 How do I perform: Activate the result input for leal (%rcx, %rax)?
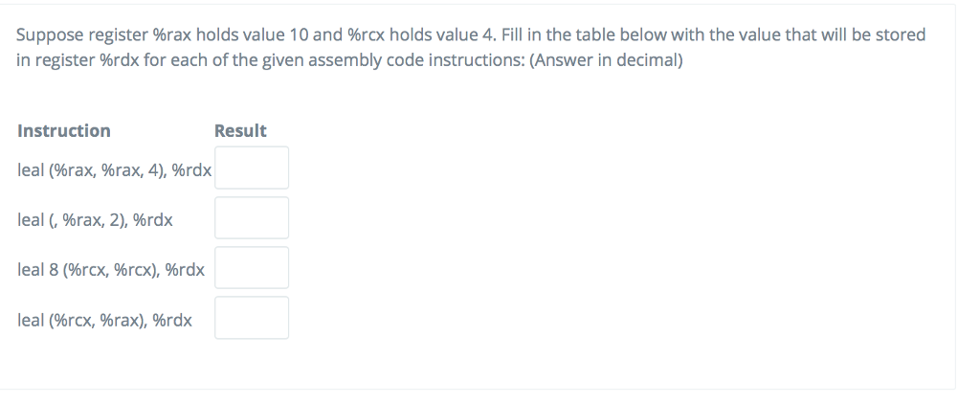click(252, 318)
